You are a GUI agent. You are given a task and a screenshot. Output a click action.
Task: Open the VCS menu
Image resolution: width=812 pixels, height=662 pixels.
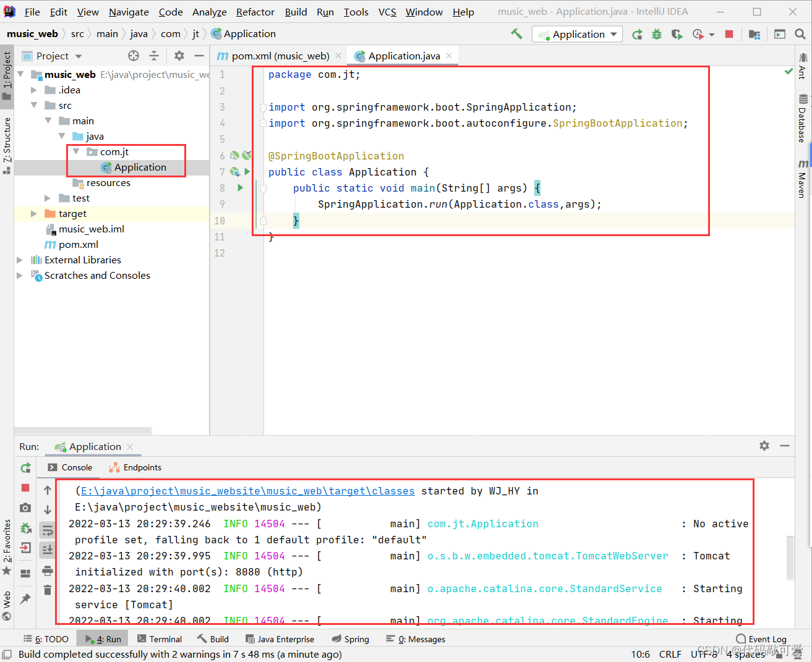[387, 12]
